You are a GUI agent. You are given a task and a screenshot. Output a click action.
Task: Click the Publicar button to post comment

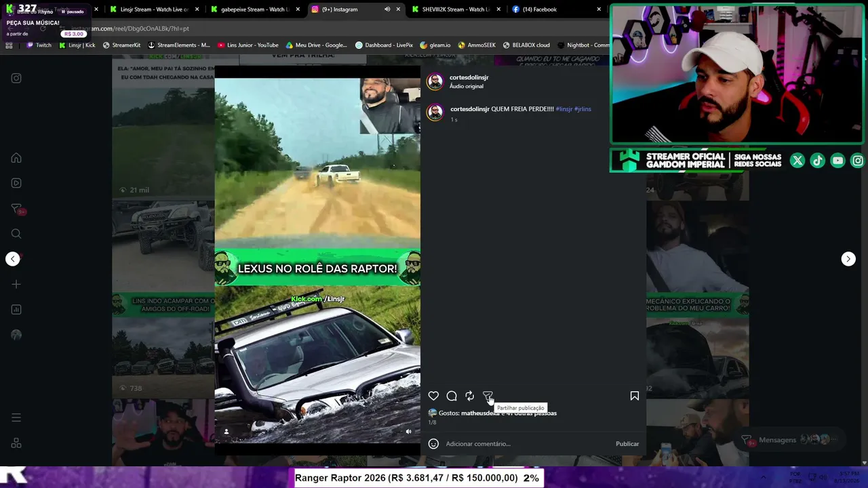[627, 444]
